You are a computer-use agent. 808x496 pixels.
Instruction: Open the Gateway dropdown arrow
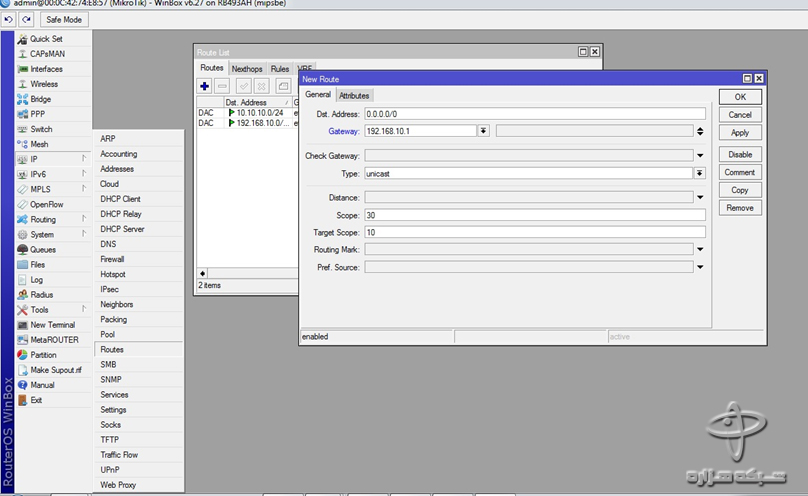pos(483,131)
